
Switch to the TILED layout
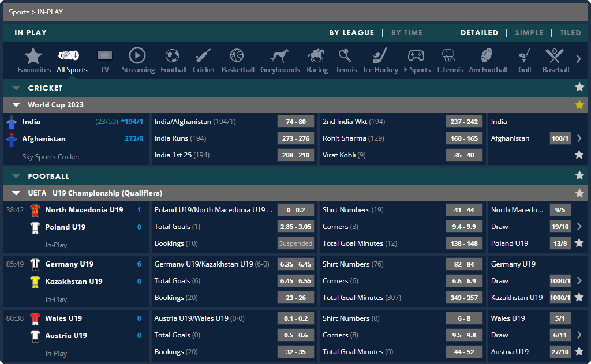[570, 32]
